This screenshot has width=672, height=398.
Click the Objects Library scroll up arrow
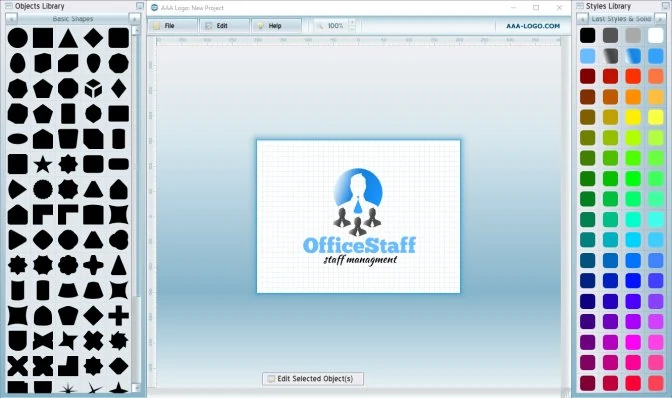click(x=136, y=30)
